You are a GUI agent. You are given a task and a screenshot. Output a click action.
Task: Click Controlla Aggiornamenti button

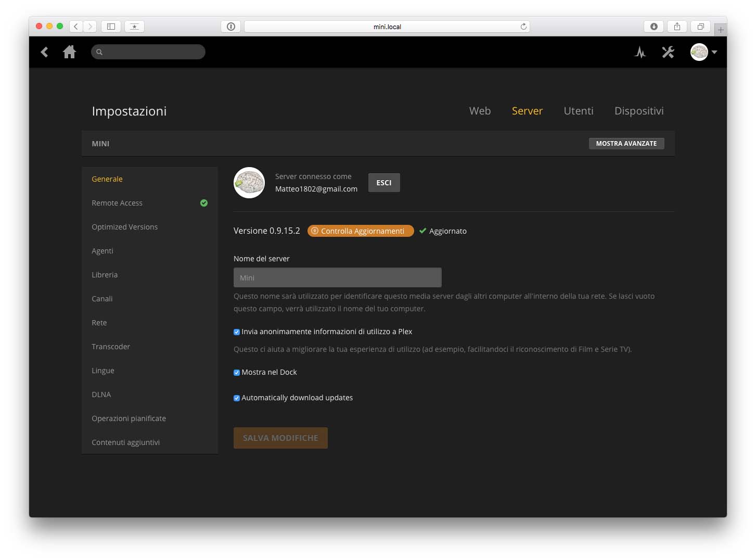tap(361, 231)
